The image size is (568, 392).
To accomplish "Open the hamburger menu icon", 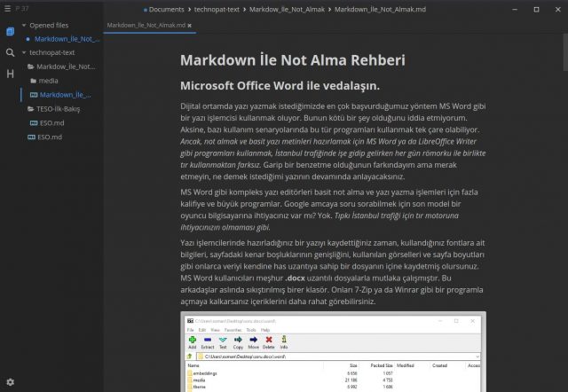I will [7, 8].
